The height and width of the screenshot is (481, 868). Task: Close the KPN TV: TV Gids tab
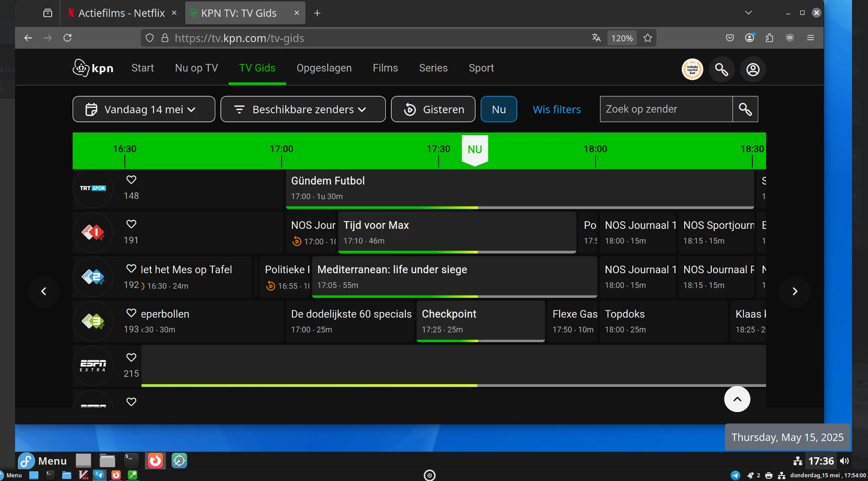pos(297,13)
